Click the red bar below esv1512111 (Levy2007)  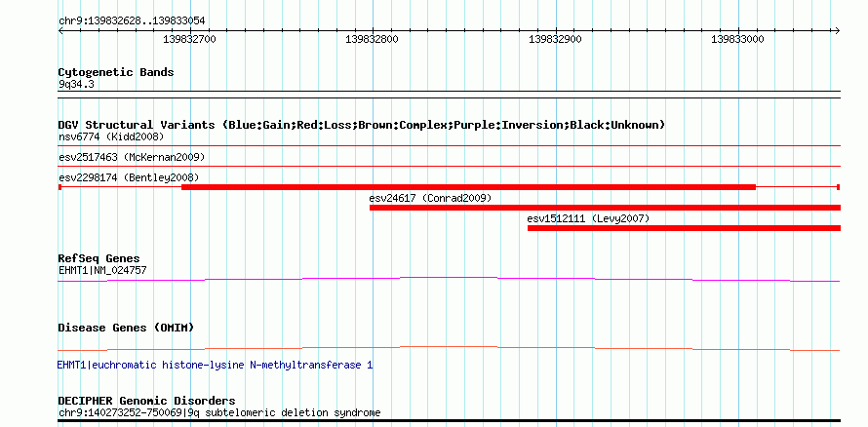point(685,228)
